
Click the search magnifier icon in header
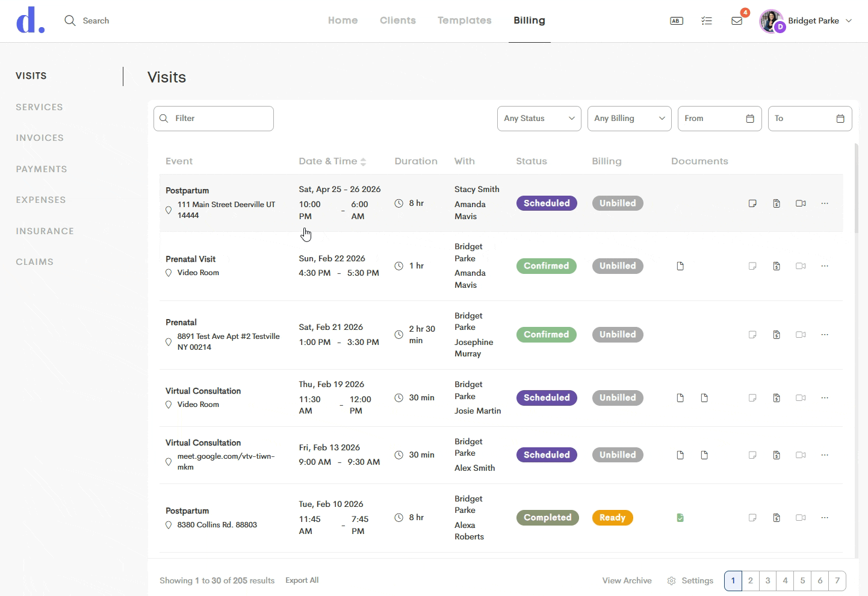(x=70, y=20)
